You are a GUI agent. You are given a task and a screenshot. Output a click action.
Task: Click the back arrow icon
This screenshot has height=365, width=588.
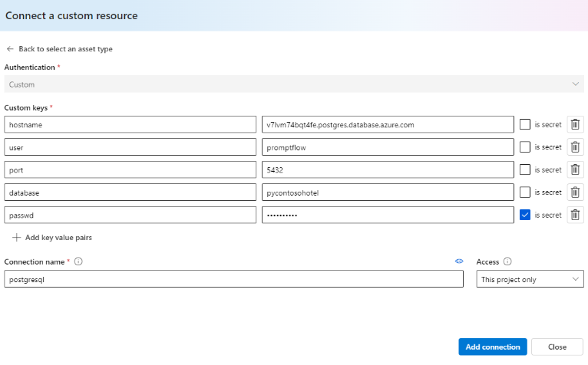(10, 49)
